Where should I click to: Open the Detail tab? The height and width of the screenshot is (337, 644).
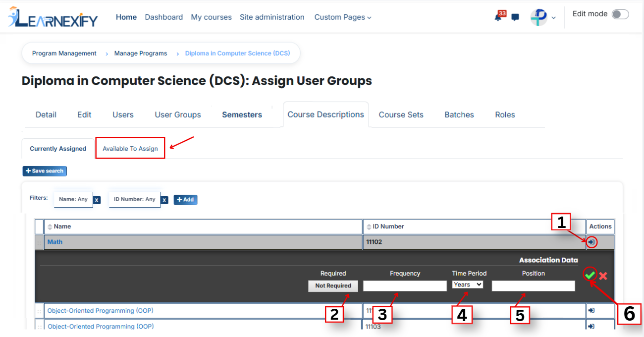click(46, 114)
